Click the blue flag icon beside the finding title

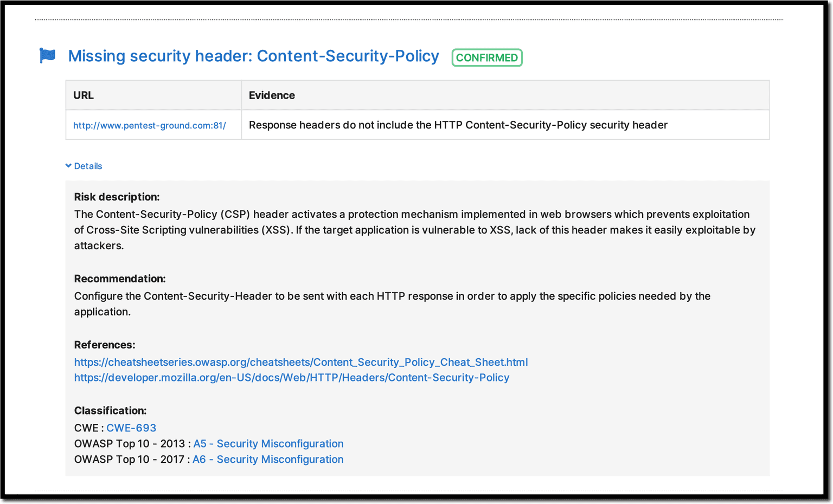point(48,56)
